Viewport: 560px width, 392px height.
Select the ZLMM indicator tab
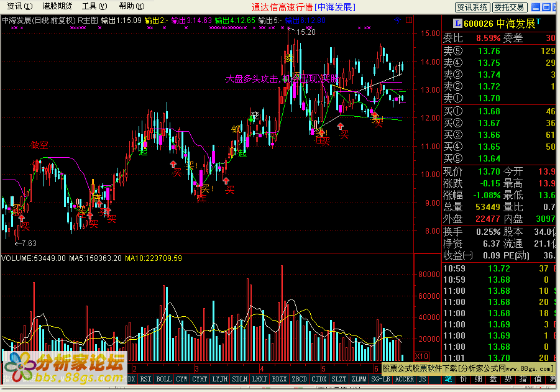pos(359,379)
